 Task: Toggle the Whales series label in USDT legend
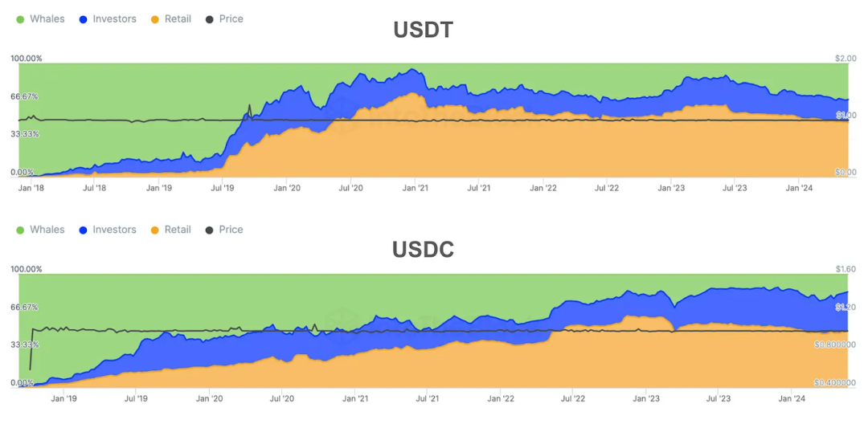click(x=47, y=18)
